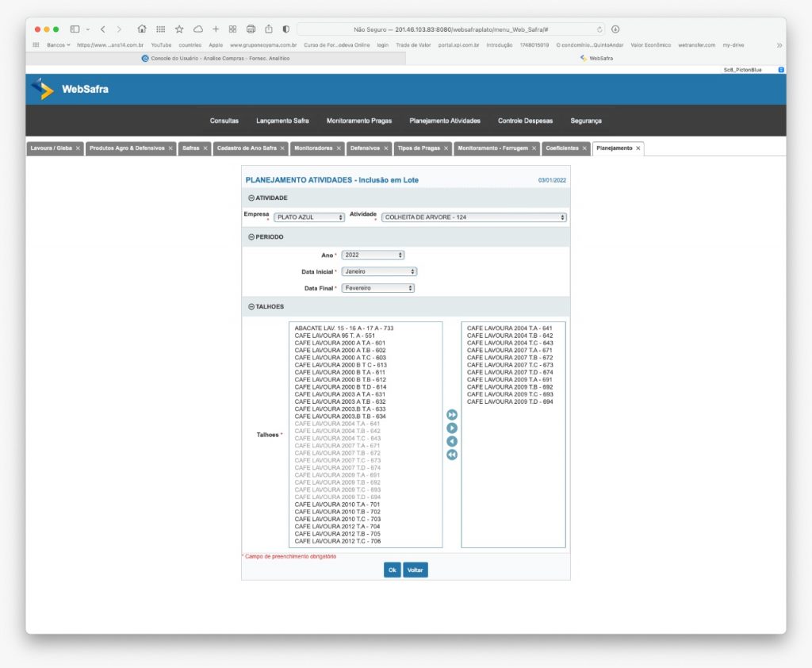Click the bookmark star icon
The width and height of the screenshot is (812, 668).
179,29
